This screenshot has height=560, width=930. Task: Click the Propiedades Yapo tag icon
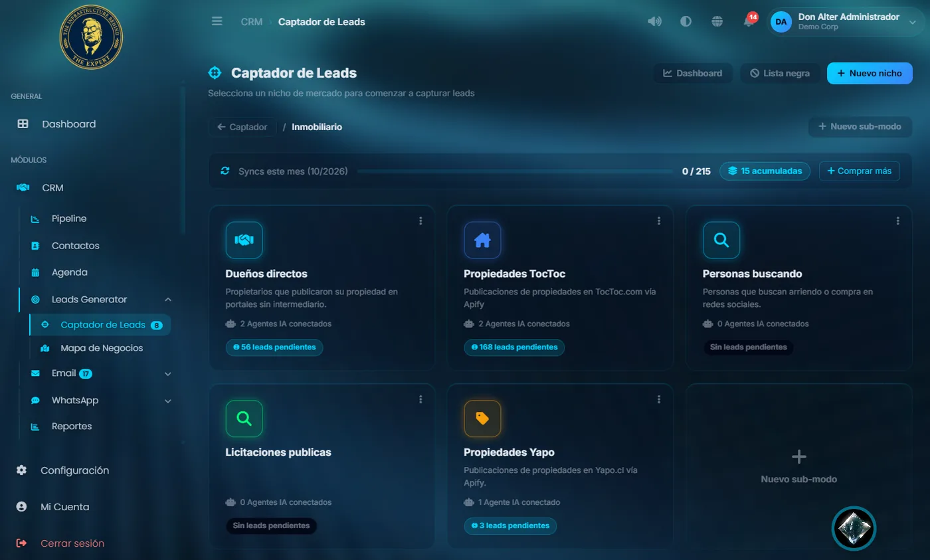coord(482,419)
